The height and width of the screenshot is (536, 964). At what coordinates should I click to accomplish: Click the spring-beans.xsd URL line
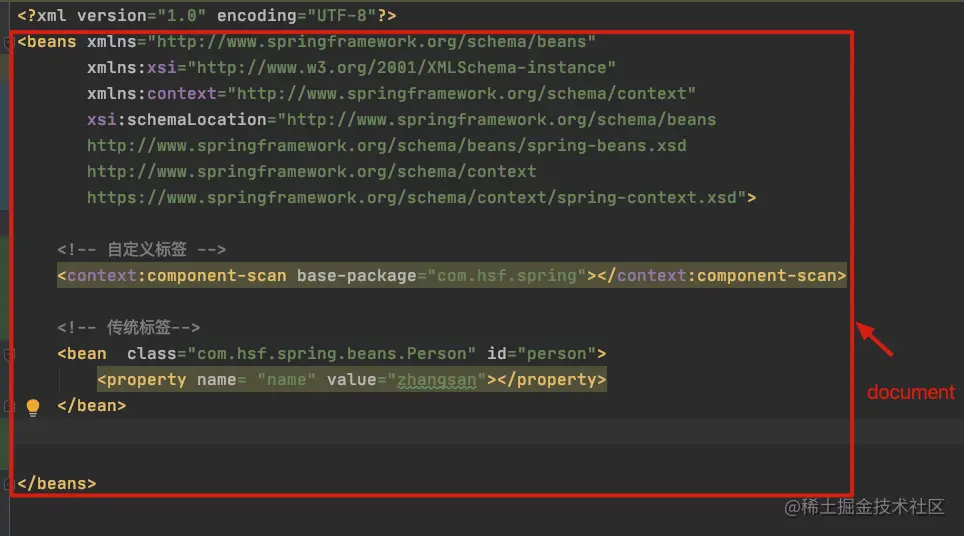click(x=386, y=146)
